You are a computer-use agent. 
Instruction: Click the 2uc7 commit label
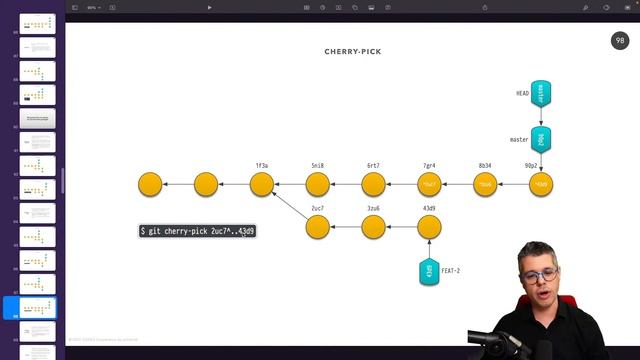tap(318, 209)
